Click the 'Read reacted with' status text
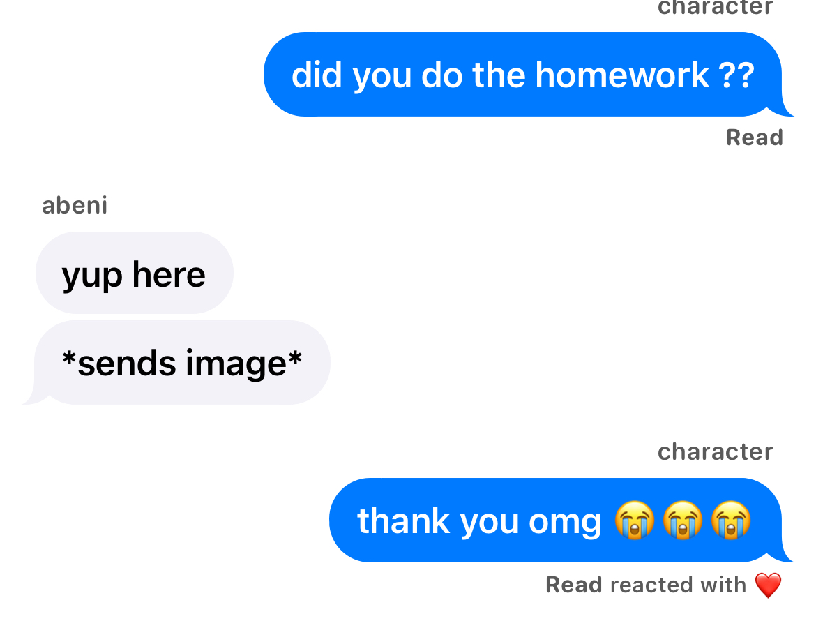Image resolution: width=816 pixels, height=644 pixels. 646,585
